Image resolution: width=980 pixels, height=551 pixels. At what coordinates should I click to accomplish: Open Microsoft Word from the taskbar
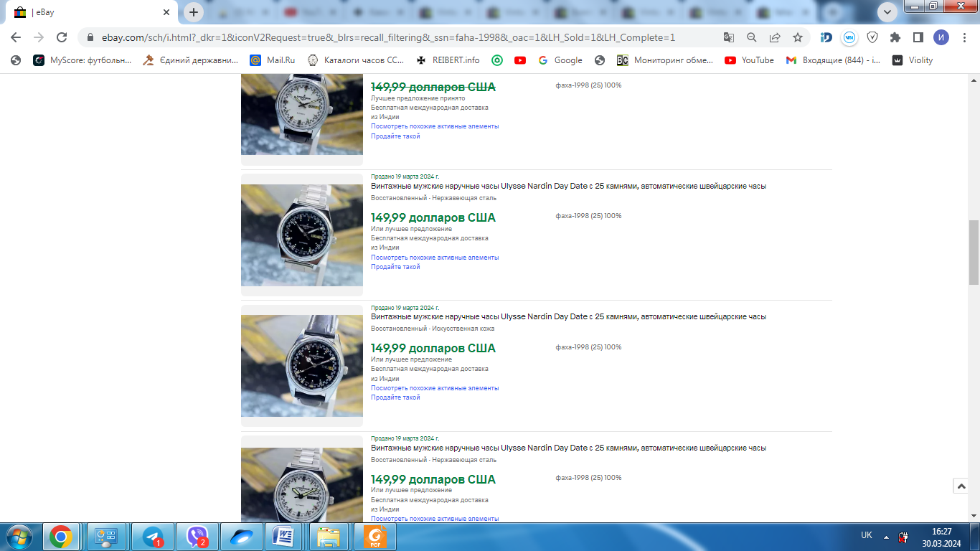tap(283, 537)
